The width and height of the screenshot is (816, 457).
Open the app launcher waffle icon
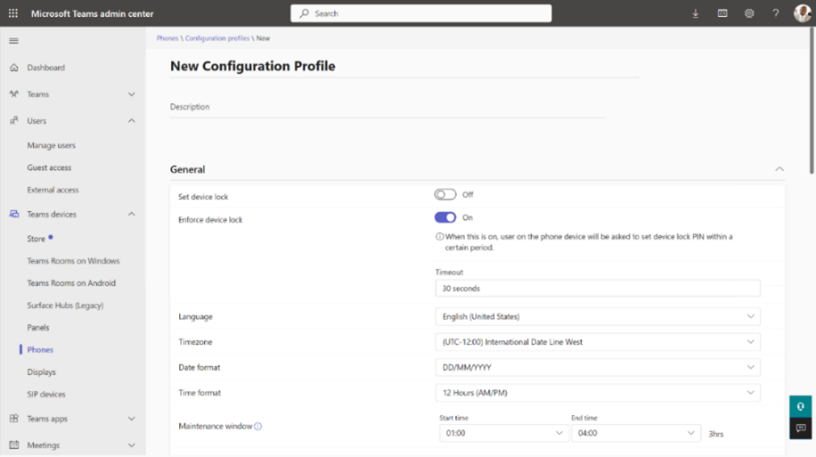coord(13,13)
